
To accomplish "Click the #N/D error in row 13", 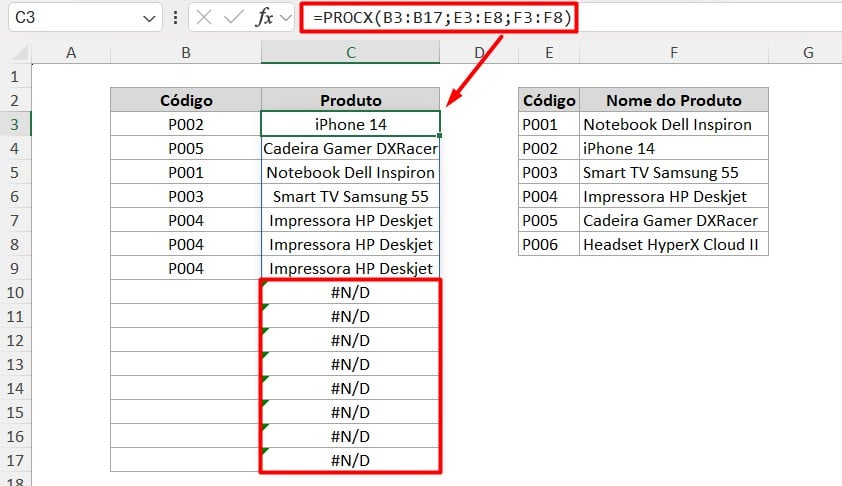I will pyautogui.click(x=350, y=364).
